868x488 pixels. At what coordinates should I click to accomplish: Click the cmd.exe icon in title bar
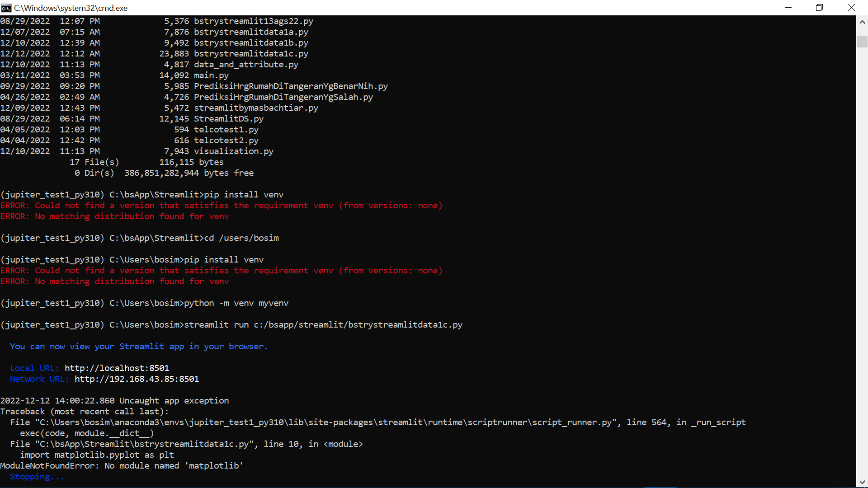[x=6, y=8]
